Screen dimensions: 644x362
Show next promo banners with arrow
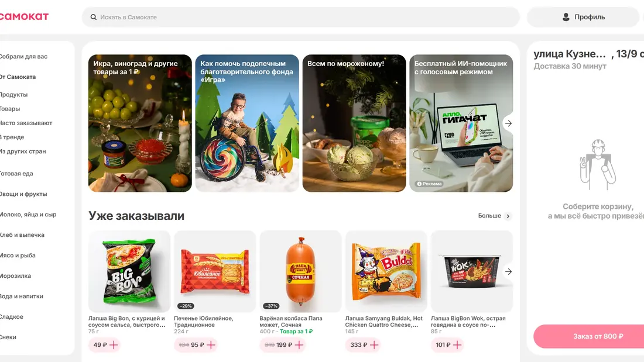pos(508,123)
